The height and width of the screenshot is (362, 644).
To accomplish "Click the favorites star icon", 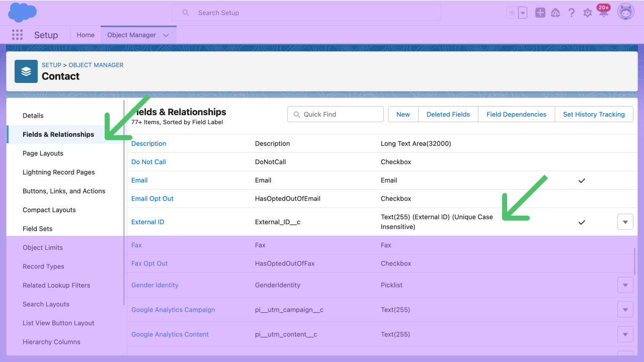I will click(512, 13).
